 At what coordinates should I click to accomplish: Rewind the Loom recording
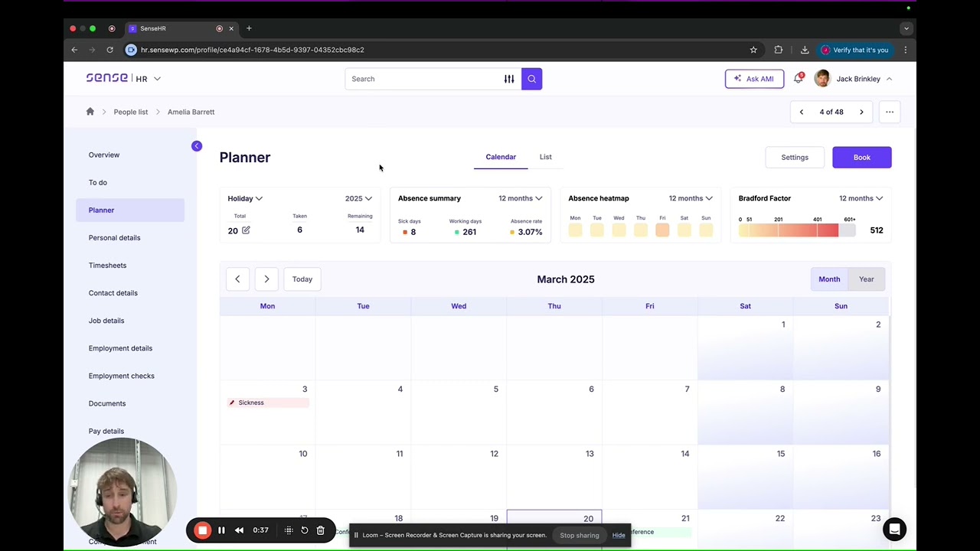(x=240, y=530)
